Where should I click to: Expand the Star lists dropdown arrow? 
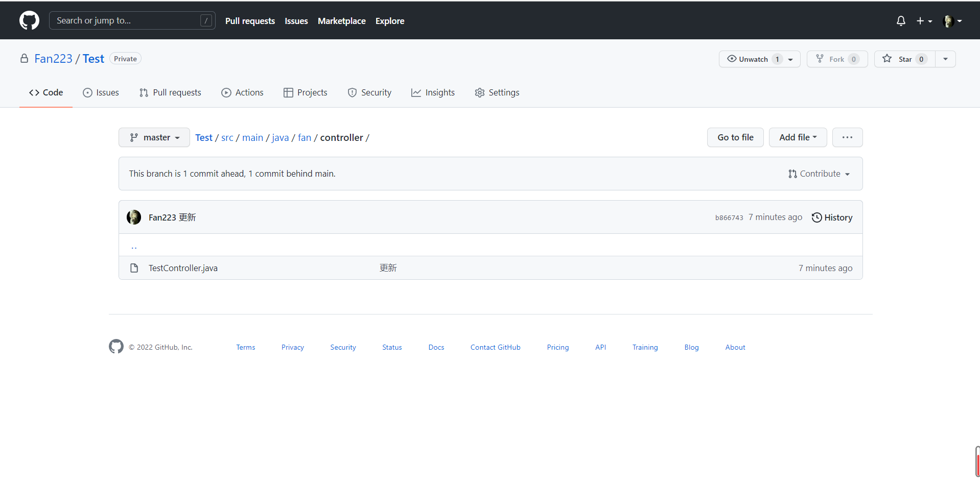(x=945, y=59)
